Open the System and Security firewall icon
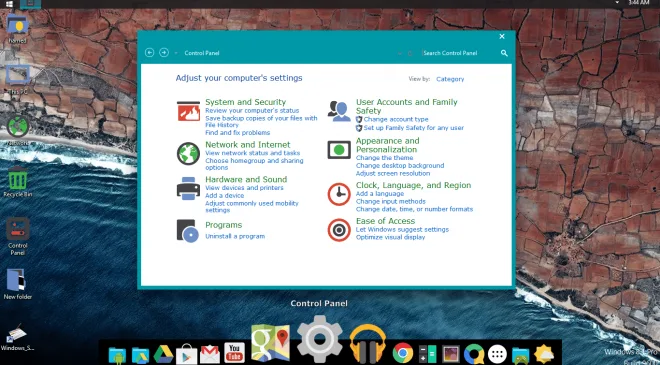Viewport: 660px width, 365px height. (x=188, y=111)
